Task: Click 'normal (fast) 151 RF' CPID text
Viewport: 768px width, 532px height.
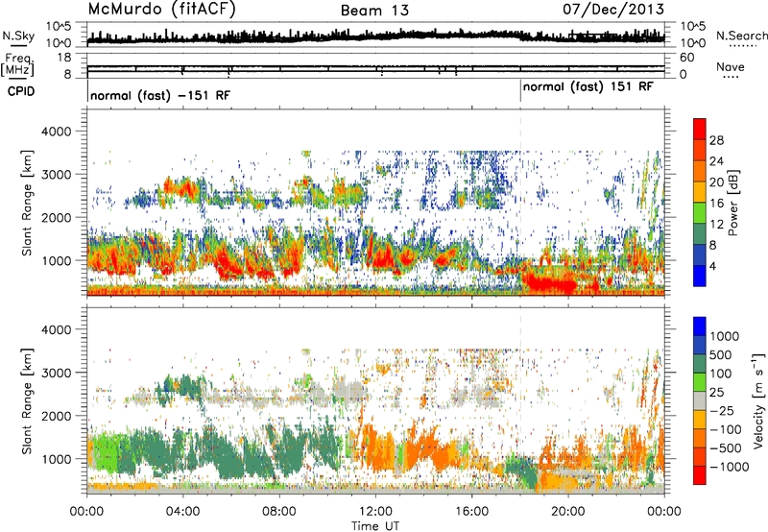Action: 588,87
